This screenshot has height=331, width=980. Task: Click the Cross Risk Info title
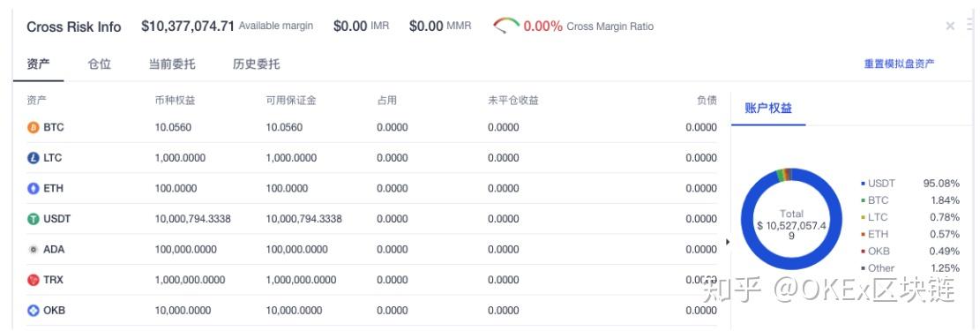point(74,26)
